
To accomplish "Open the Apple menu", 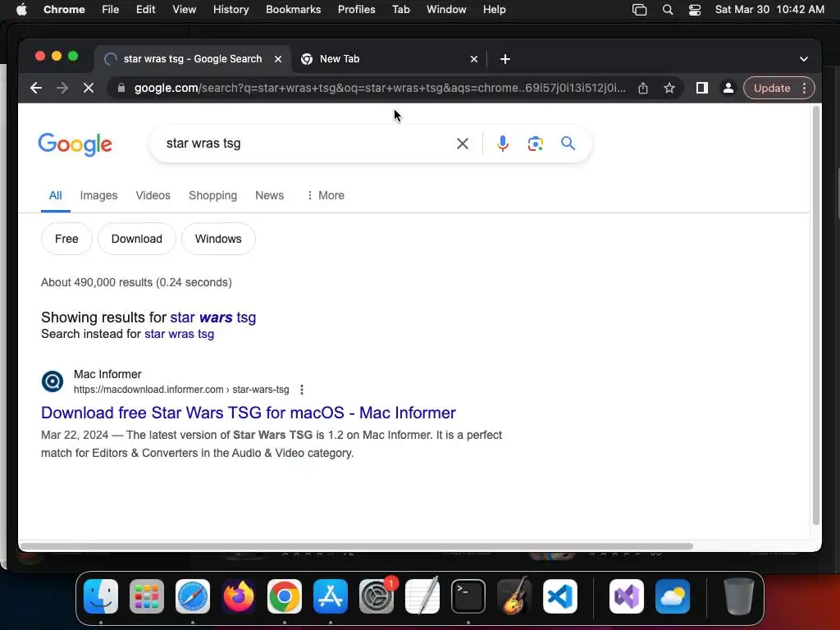I will (x=21, y=10).
